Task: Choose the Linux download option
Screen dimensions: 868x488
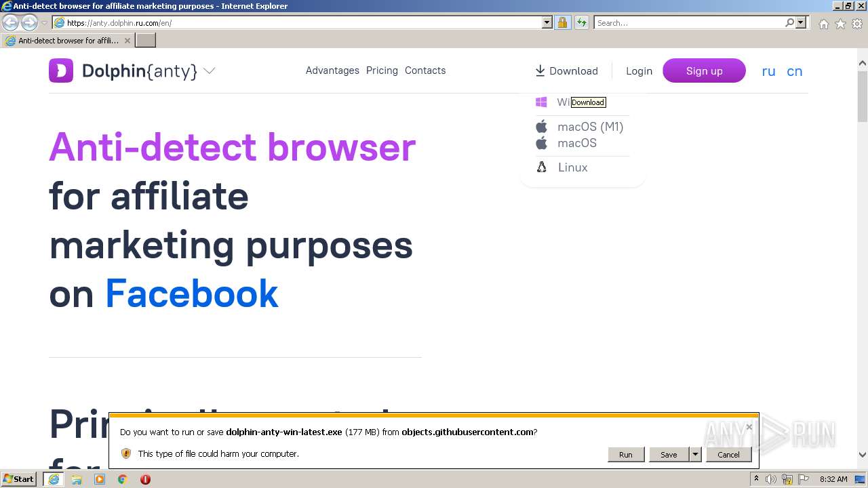Action: click(572, 167)
